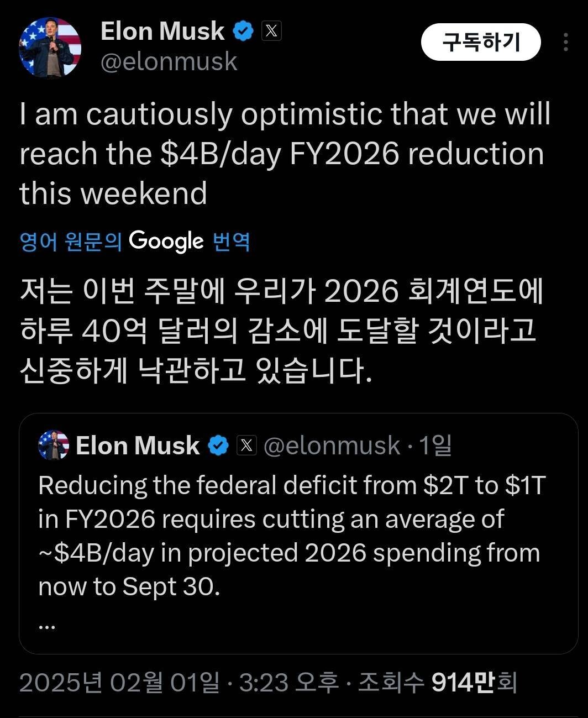Click the 1일 timestamp on the quoted tweet
The image size is (588, 718).
(x=435, y=446)
